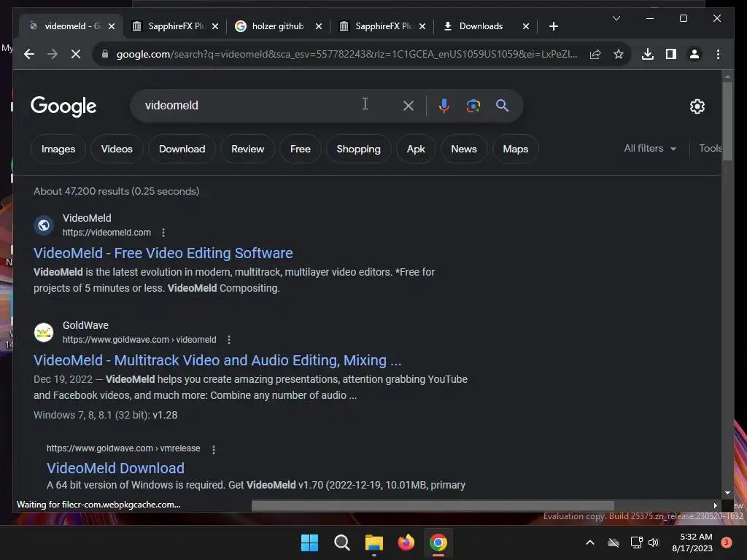Click the goldwave.com › videomeld URL
Viewport: 747px width, 560px height.
(x=139, y=340)
